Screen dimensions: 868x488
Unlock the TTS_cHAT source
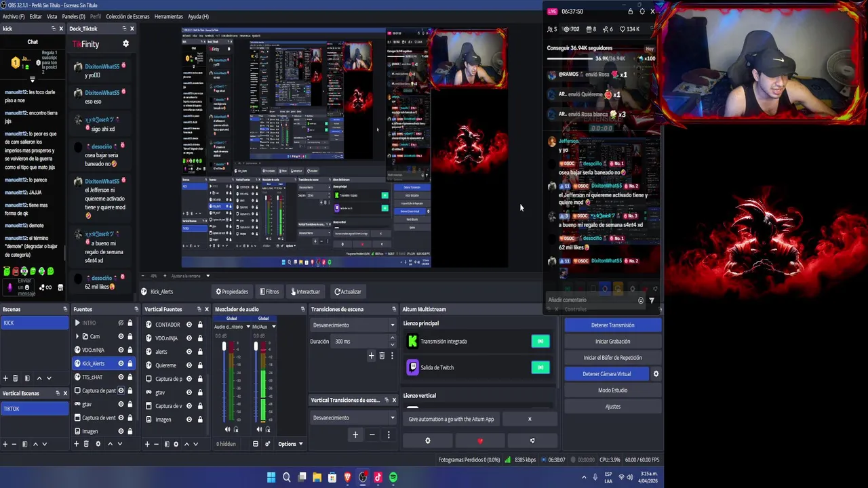[130, 377]
